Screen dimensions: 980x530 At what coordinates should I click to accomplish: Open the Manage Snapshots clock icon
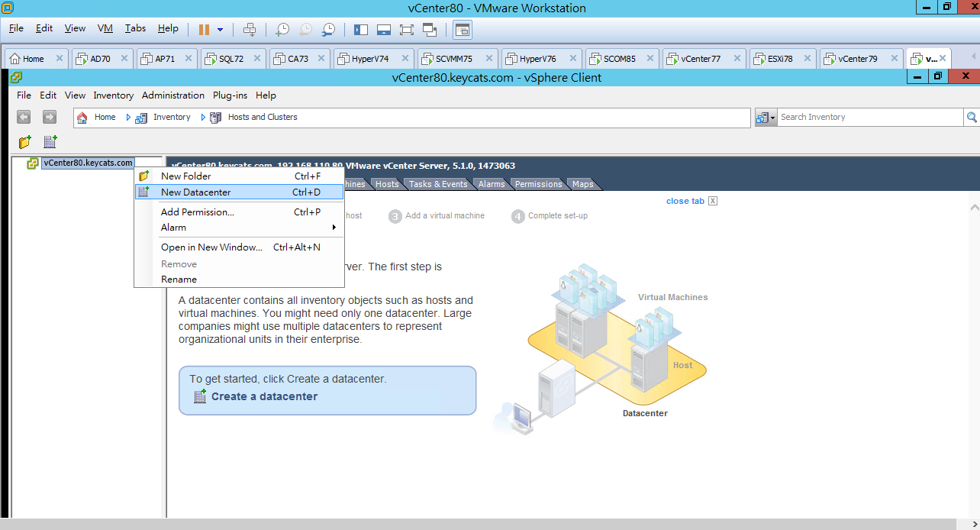[328, 30]
